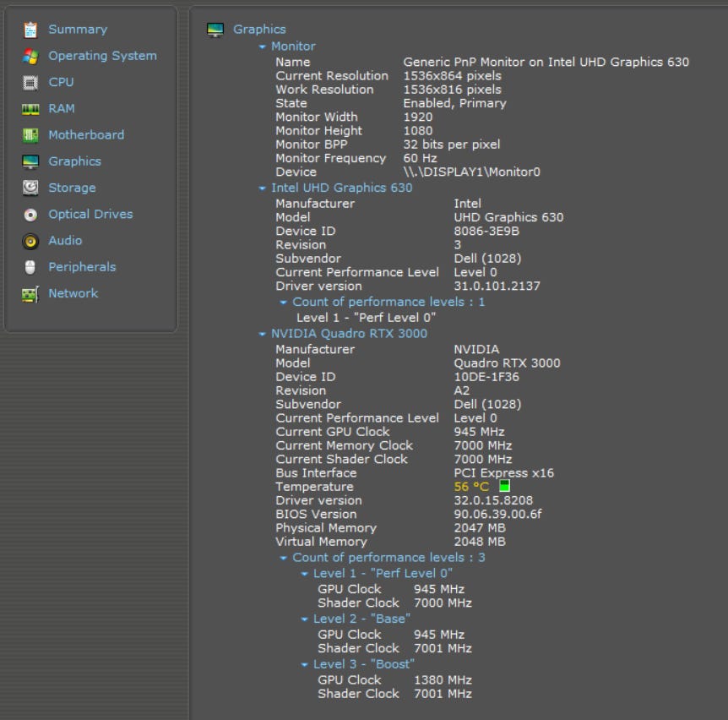The height and width of the screenshot is (720, 728).
Task: Collapse the Intel UHD Graphics 630 section
Action: click(263, 188)
